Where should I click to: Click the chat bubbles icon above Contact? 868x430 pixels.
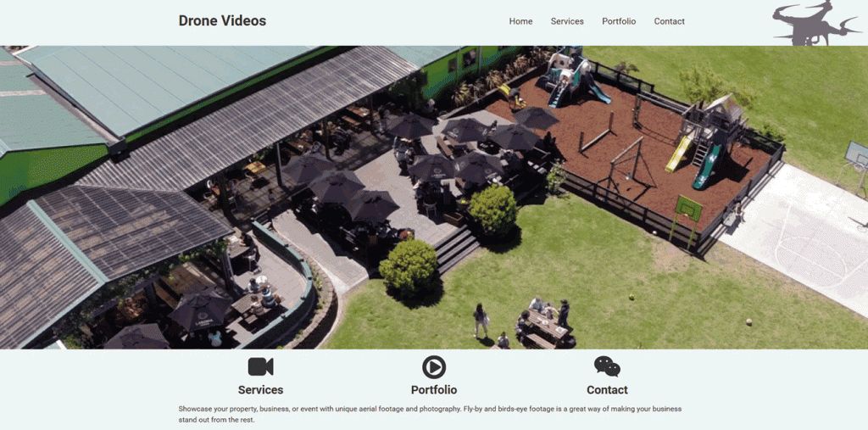[x=607, y=366]
